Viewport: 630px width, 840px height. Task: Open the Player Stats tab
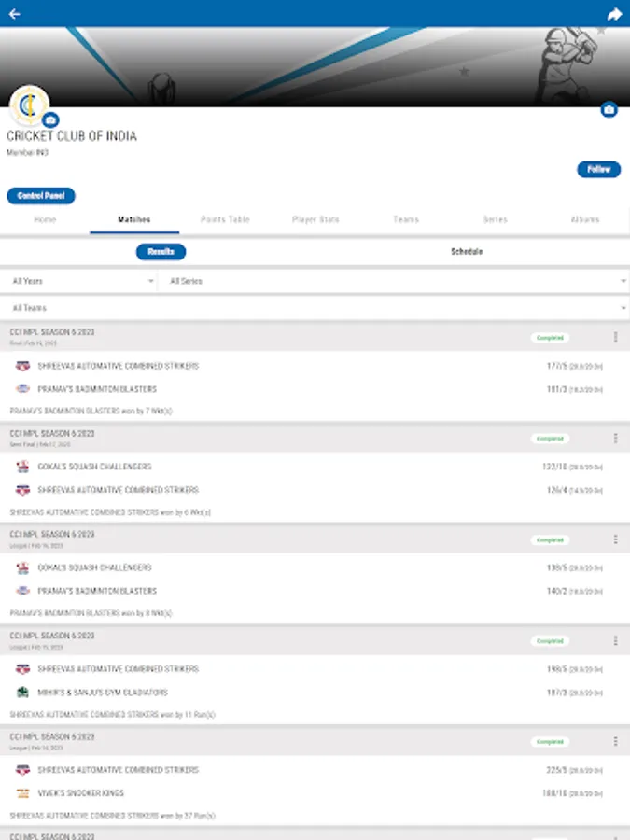point(315,219)
